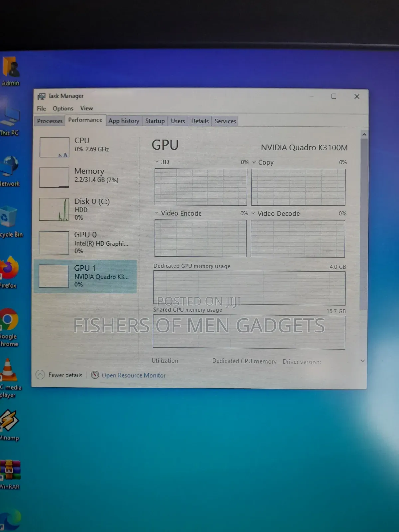Click the Dedicated GPU memory usage graph
The width and height of the screenshot is (399, 532).
coord(249,288)
